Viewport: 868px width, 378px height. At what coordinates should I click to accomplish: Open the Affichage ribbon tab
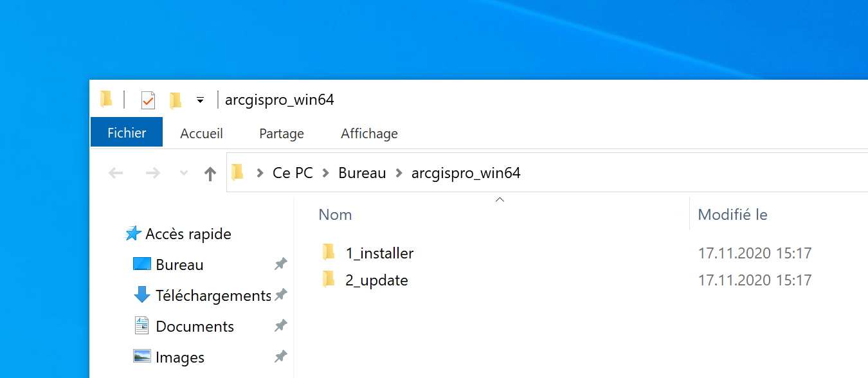click(369, 134)
